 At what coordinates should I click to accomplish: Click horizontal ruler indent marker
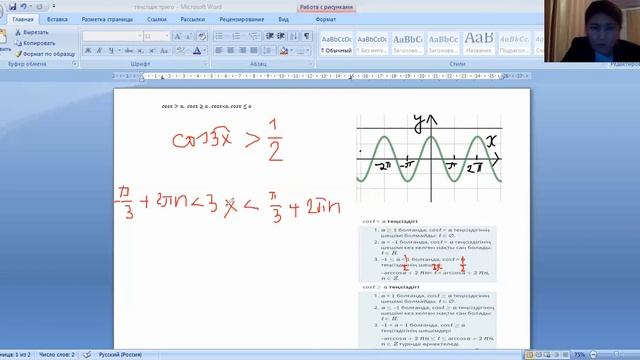142,76
